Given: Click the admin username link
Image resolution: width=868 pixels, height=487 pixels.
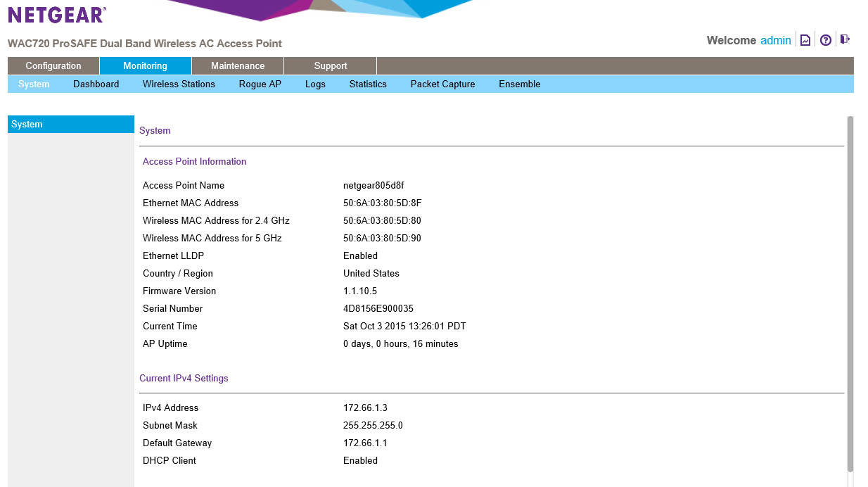Looking at the screenshot, I should 776,40.
